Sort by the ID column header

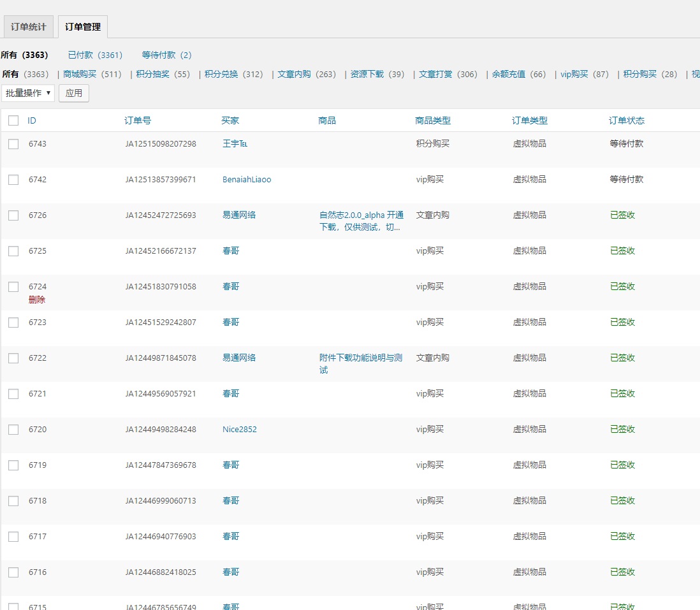(32, 120)
